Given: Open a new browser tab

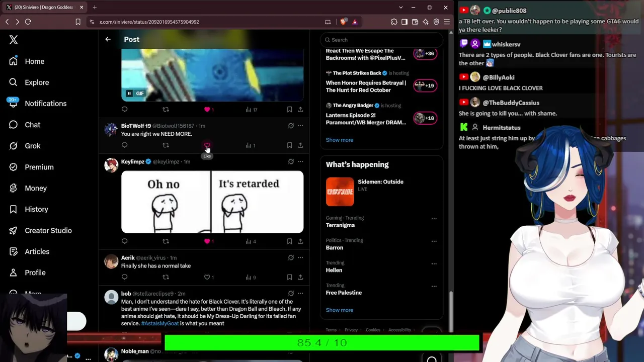Looking at the screenshot, I should click(95, 8).
